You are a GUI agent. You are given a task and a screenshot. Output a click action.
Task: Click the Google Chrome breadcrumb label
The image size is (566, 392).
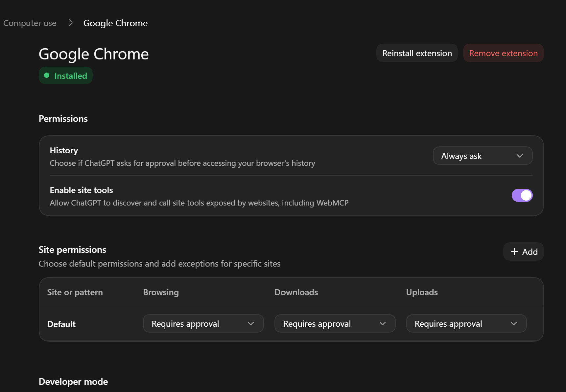click(x=115, y=23)
